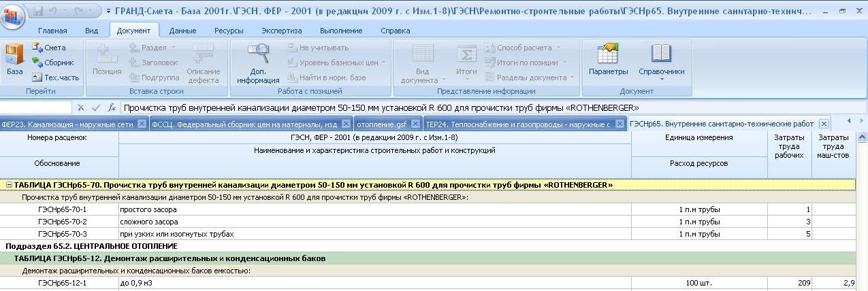
Task: Click the База icon in the ribbon
Action: coord(14,60)
